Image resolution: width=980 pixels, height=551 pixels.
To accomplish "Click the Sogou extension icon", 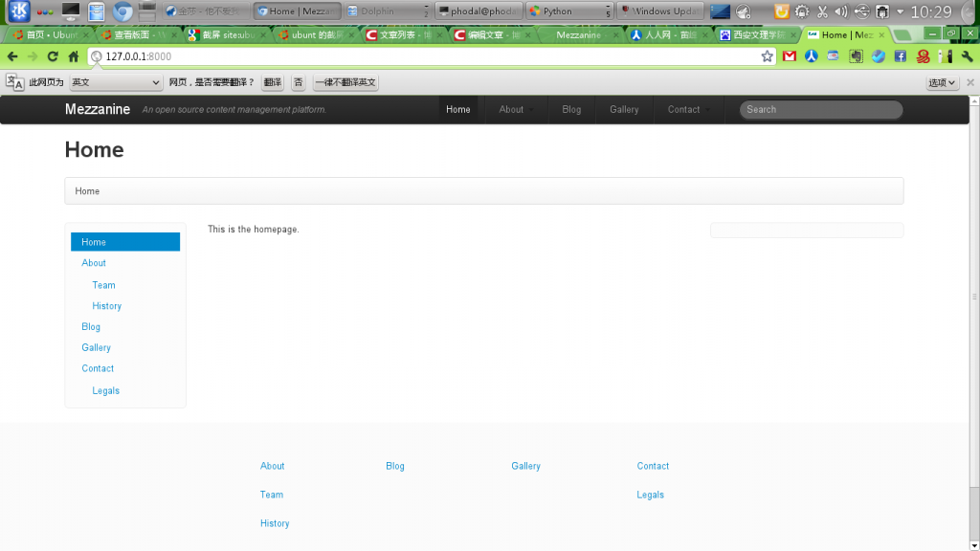I will (922, 55).
